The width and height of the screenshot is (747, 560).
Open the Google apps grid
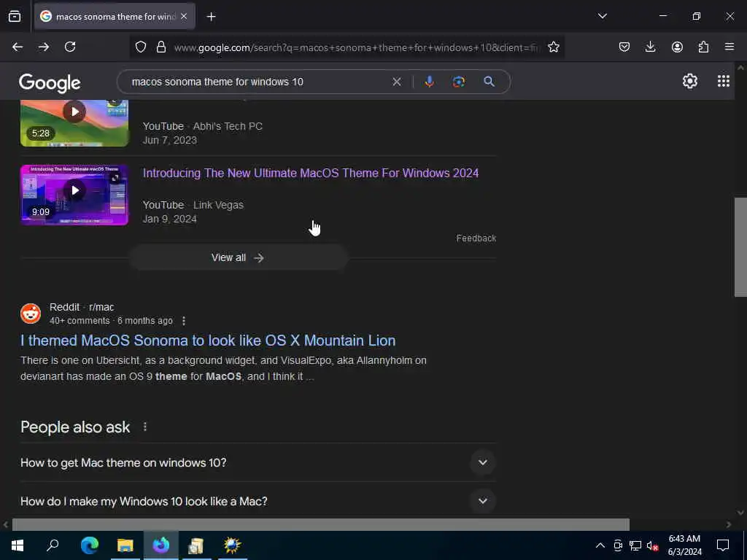click(723, 82)
